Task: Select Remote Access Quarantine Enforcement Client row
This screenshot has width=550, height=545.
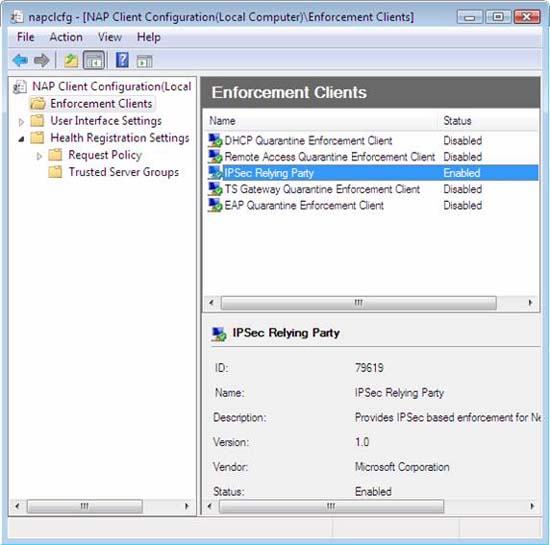Action: pyautogui.click(x=373, y=156)
